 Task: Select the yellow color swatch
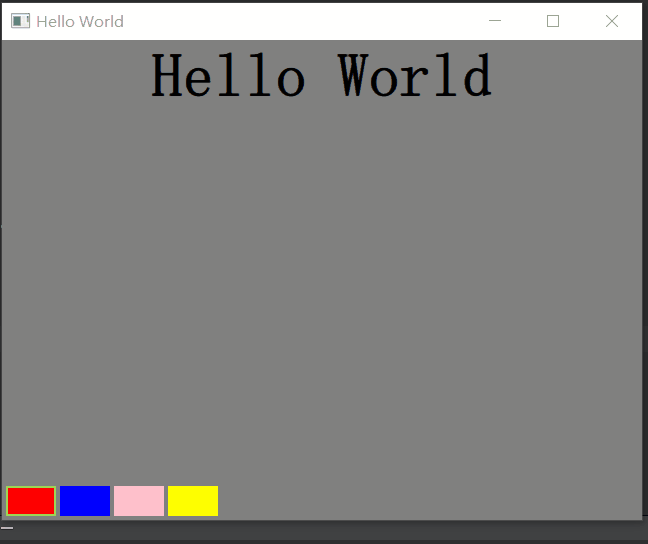193,501
